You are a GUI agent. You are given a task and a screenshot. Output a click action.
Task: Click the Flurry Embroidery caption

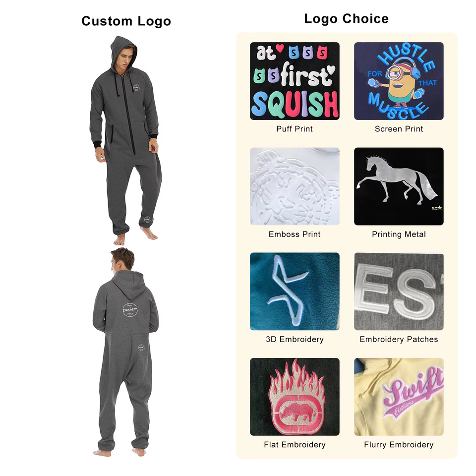[x=399, y=445]
